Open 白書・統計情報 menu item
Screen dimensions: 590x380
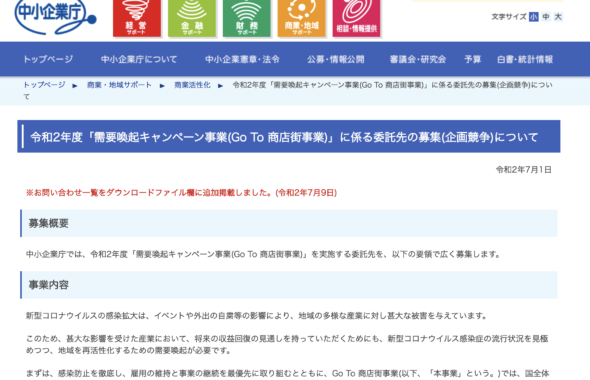525,59
